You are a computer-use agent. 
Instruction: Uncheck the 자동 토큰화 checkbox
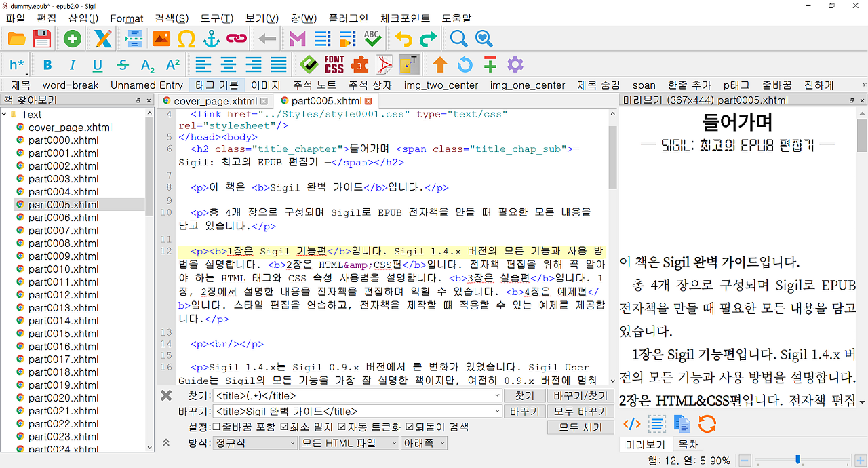coord(342,427)
